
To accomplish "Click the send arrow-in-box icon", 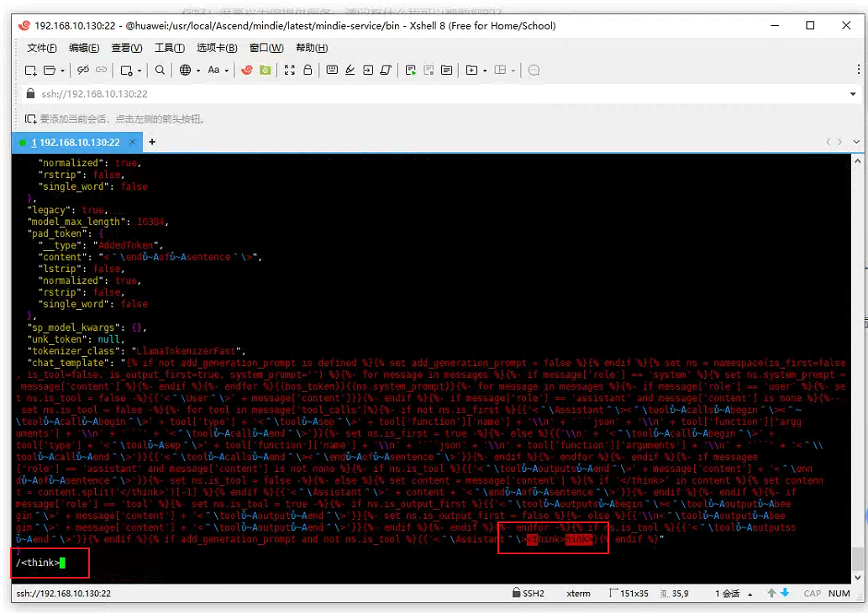I will coord(368,70).
